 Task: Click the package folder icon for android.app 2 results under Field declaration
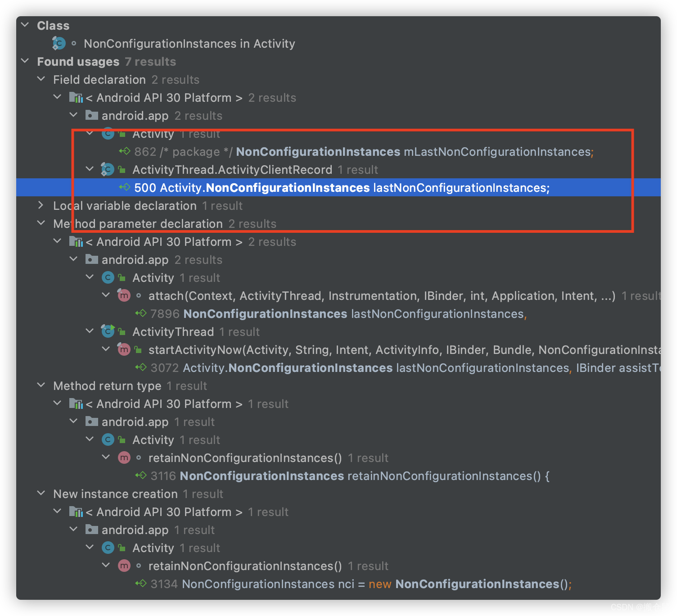click(x=92, y=115)
